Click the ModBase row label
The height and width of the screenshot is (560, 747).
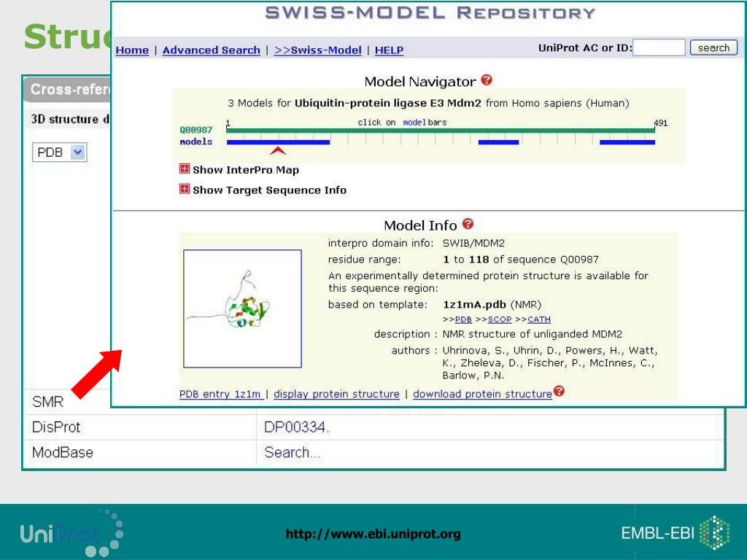(63, 452)
